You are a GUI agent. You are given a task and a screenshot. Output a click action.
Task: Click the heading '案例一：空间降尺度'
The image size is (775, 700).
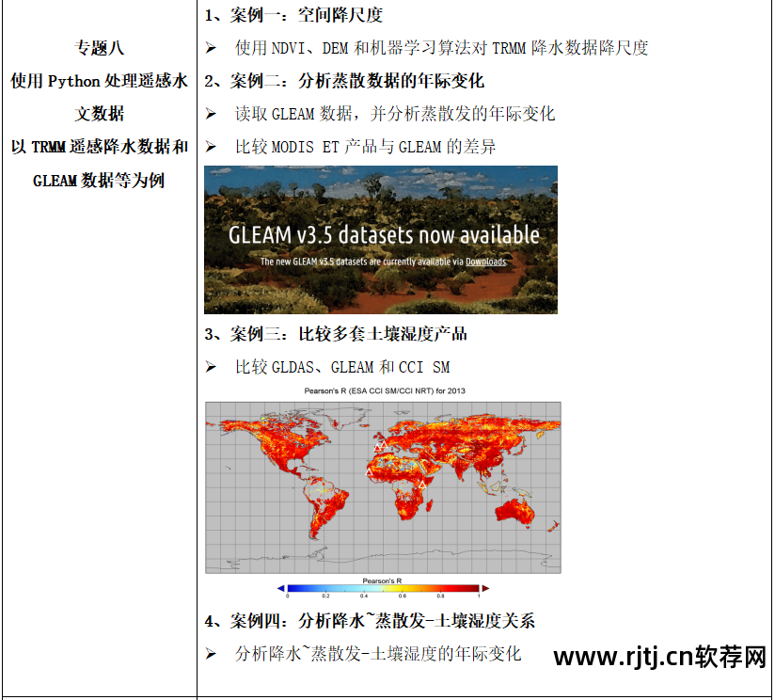(306, 15)
